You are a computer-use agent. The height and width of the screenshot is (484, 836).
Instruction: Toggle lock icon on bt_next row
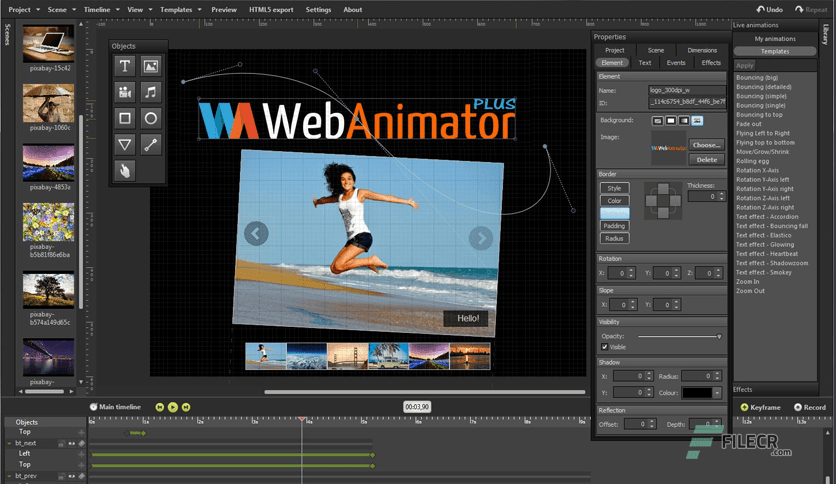(61, 443)
